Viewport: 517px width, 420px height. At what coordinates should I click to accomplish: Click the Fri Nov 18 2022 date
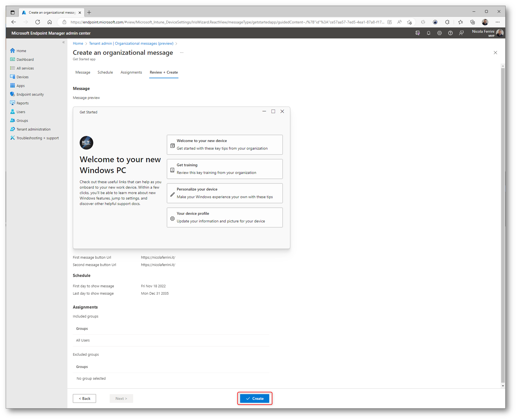(x=153, y=286)
